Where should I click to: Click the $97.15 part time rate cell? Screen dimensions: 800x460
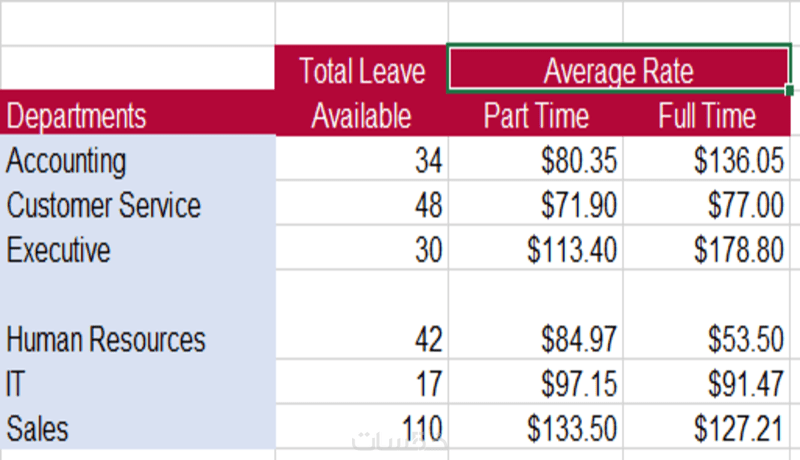(536, 382)
